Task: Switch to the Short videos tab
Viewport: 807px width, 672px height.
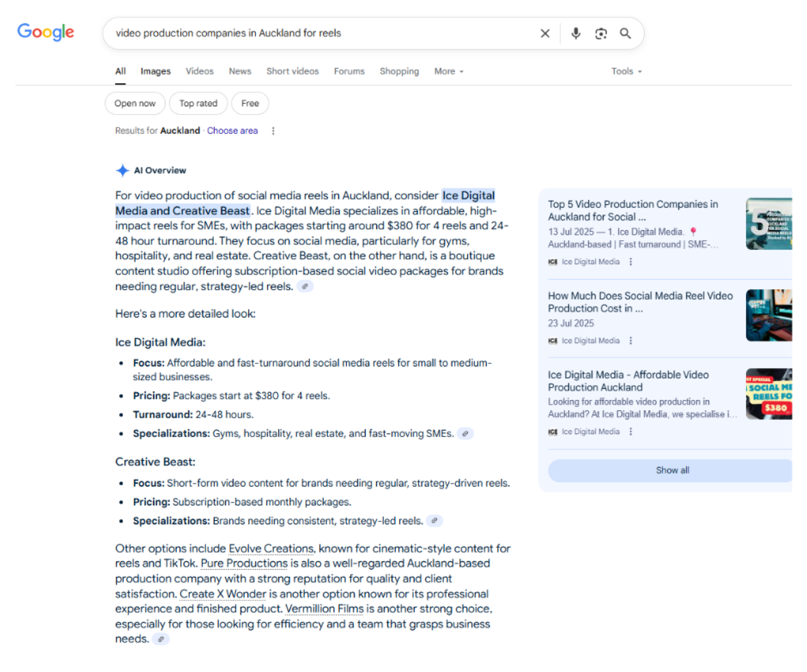Action: tap(293, 71)
